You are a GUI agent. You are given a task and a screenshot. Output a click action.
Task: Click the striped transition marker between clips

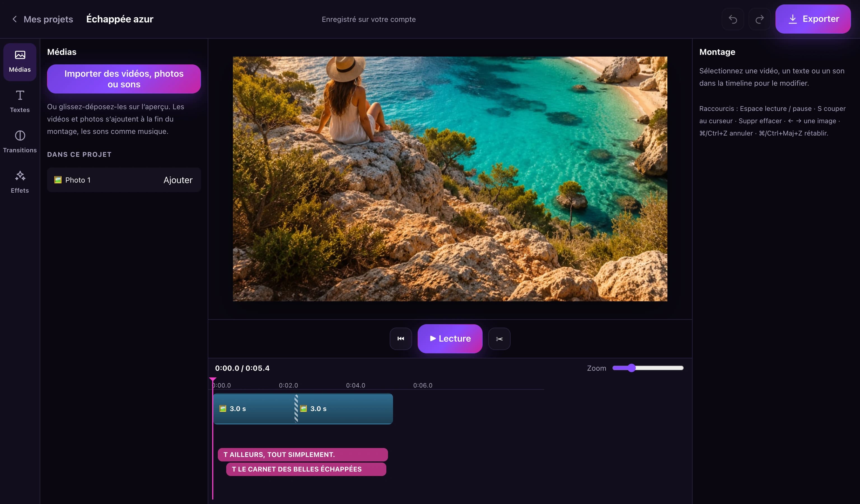tap(296, 409)
